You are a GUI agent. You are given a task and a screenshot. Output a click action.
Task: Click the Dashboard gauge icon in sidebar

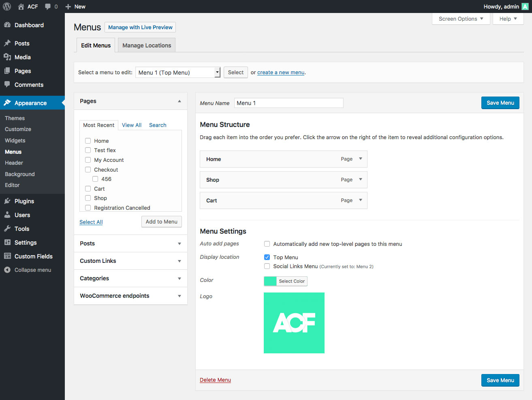pyautogui.click(x=7, y=25)
